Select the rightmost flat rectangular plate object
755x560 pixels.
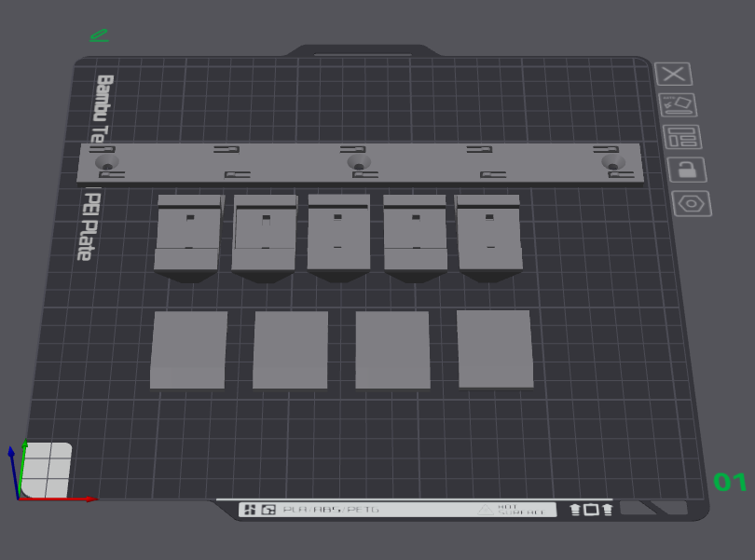pos(496,349)
